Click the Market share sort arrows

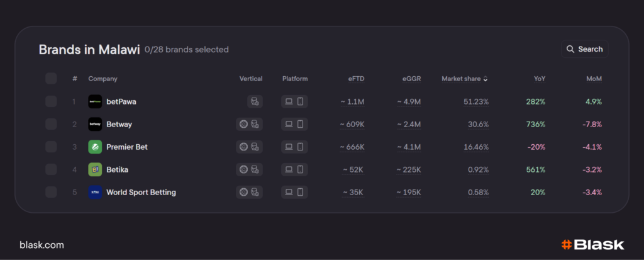[486, 79]
